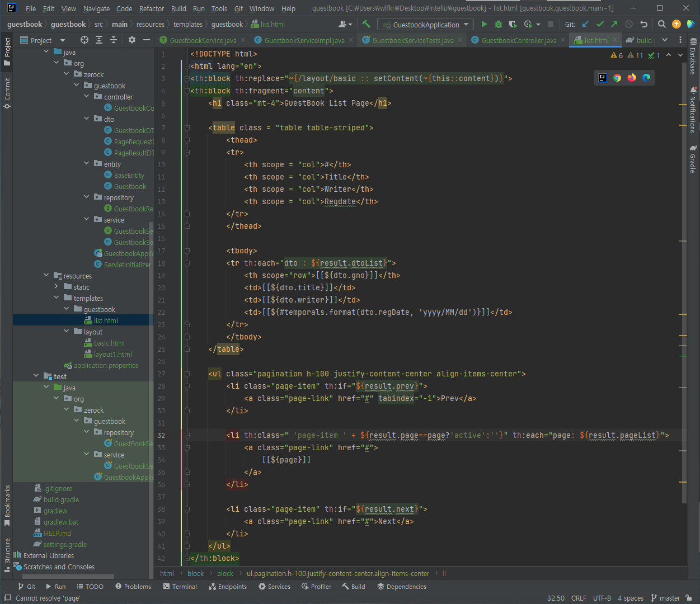Run with Coverage icon in toolbar

pyautogui.click(x=513, y=24)
